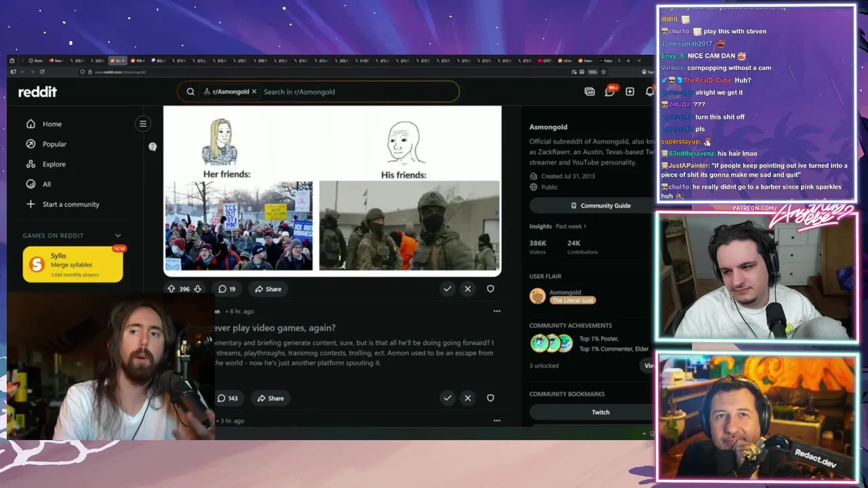Click the reddit logo
Viewport: 868px width, 488px height.
click(37, 91)
